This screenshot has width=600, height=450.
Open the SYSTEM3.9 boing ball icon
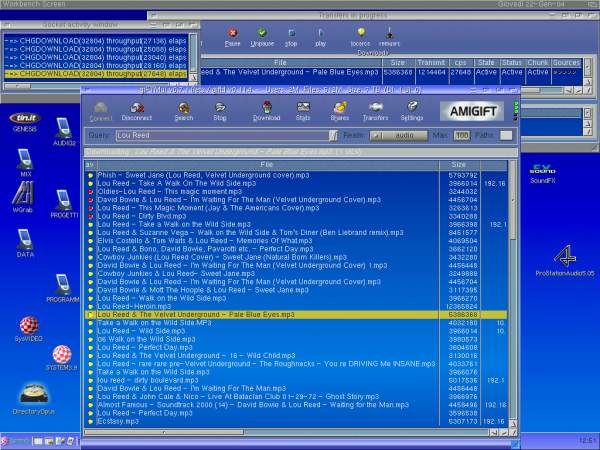click(x=62, y=358)
